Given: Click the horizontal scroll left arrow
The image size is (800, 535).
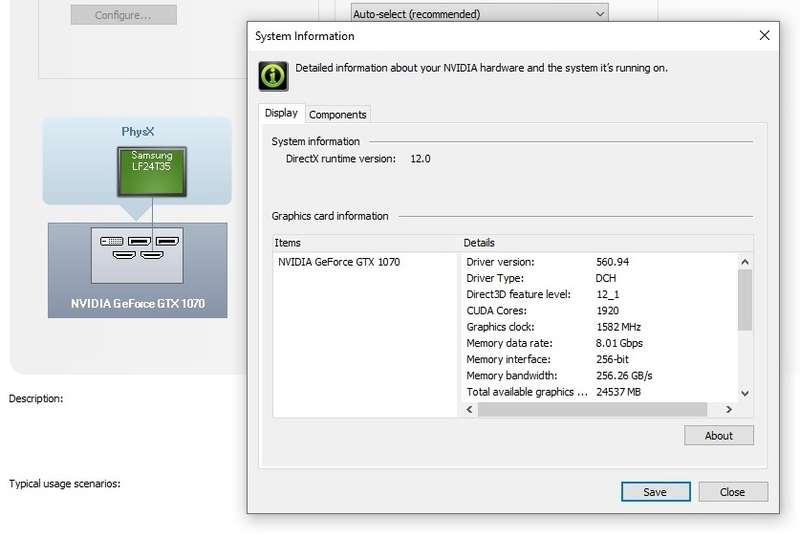Looking at the screenshot, I should click(x=469, y=409).
